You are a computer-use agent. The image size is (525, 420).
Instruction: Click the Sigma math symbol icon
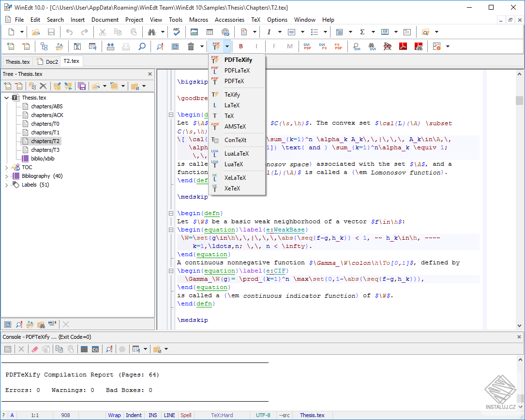point(362,32)
